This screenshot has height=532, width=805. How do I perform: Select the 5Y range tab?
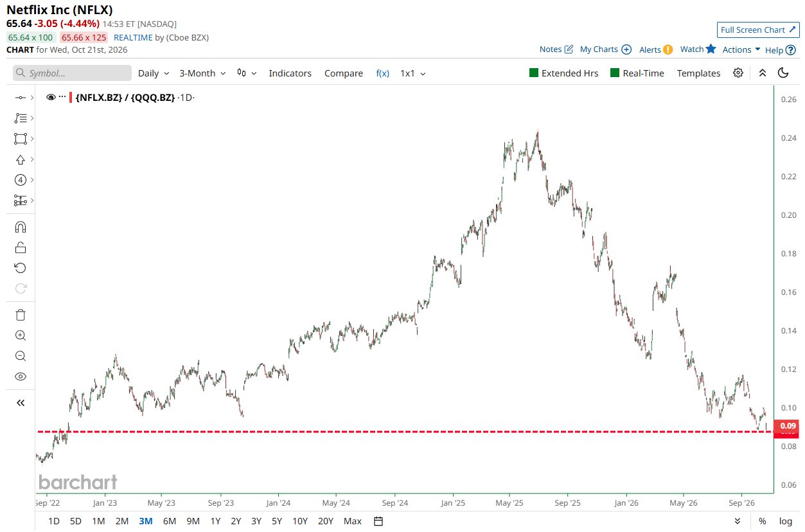pyautogui.click(x=277, y=521)
